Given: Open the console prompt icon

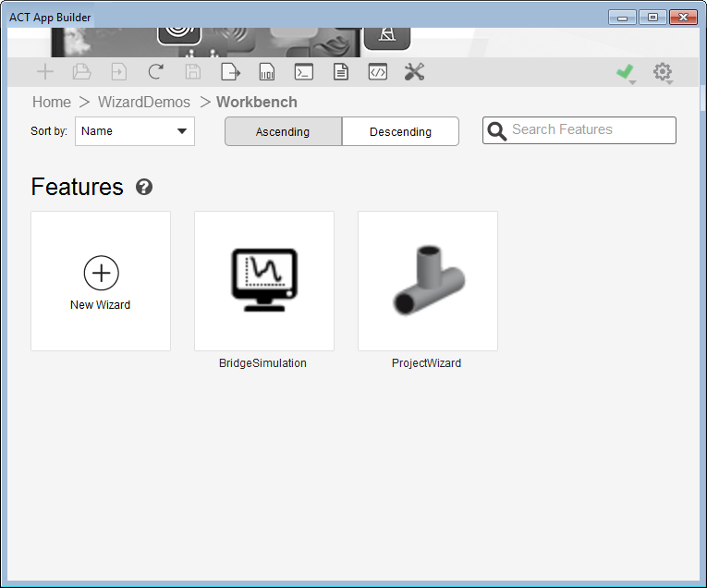Looking at the screenshot, I should click(x=304, y=72).
